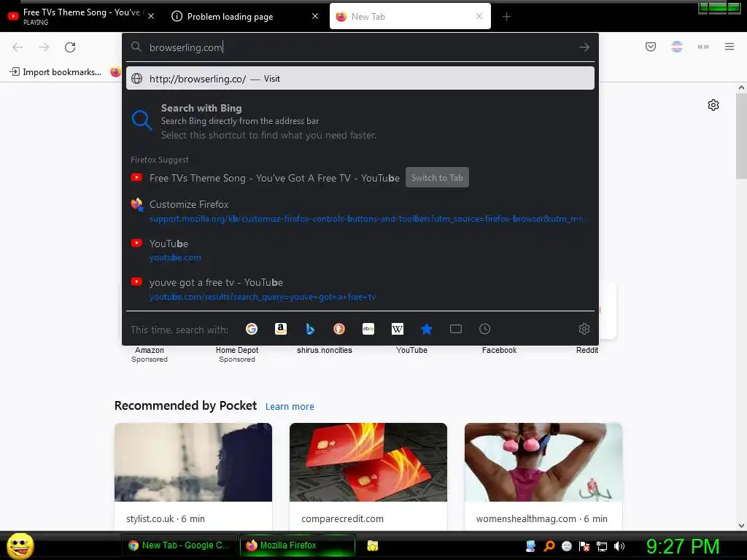This screenshot has height=560, width=747.
Task: Search this time with DuckDuckGo
Action: (x=338, y=329)
